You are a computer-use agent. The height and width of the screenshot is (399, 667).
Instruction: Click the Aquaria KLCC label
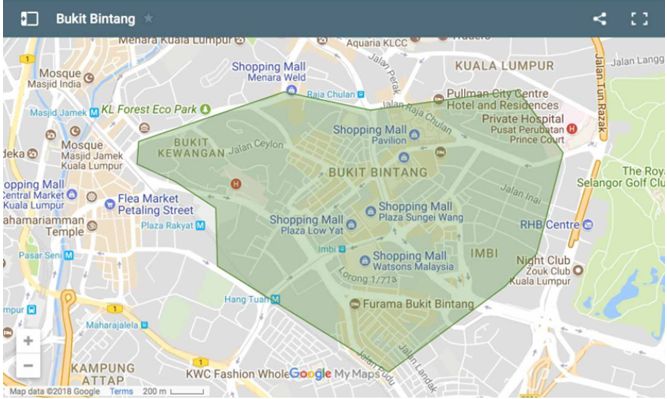(x=377, y=43)
